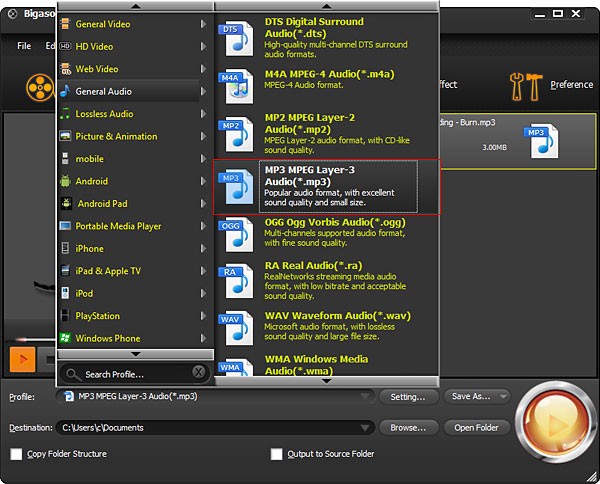Click the Portable Media Player icon
The width and height of the screenshot is (600, 484).
pyautogui.click(x=65, y=226)
